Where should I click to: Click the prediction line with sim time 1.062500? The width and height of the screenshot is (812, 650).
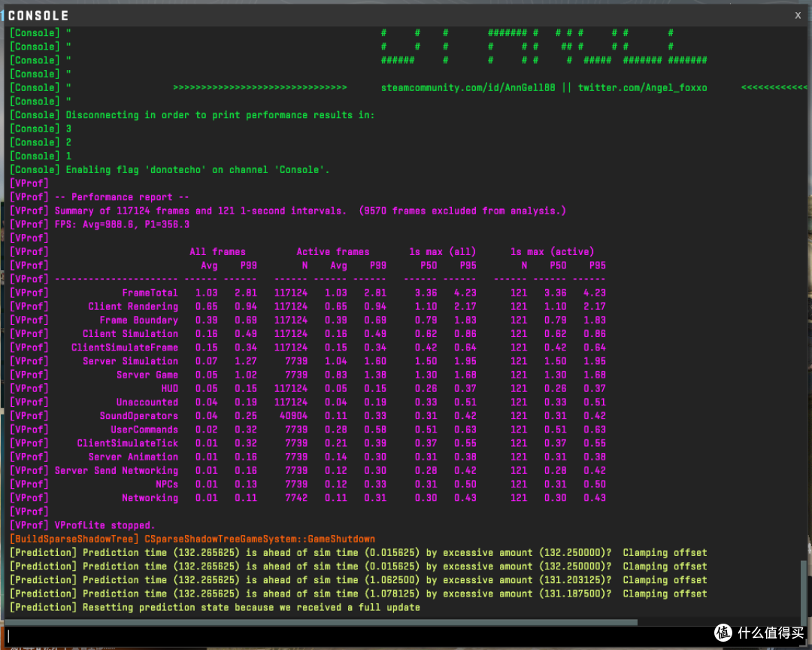pyautogui.click(x=359, y=580)
